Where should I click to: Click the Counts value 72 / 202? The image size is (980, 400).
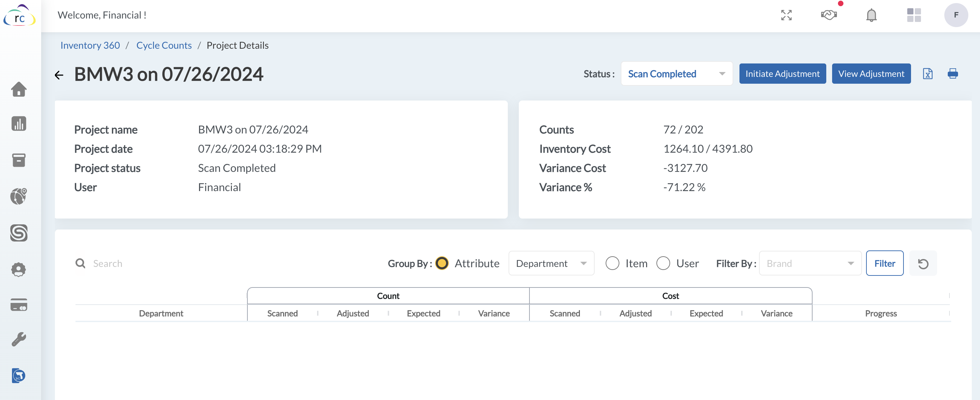[683, 130]
